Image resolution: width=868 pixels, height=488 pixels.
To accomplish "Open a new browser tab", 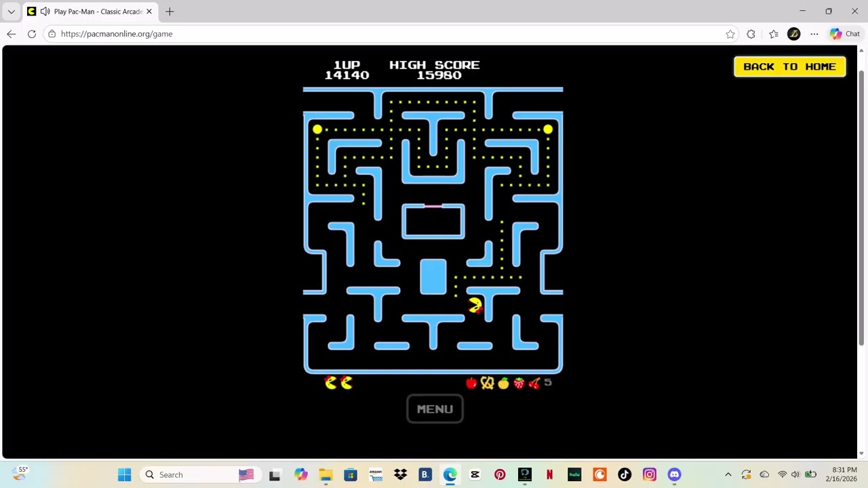I will (x=170, y=12).
